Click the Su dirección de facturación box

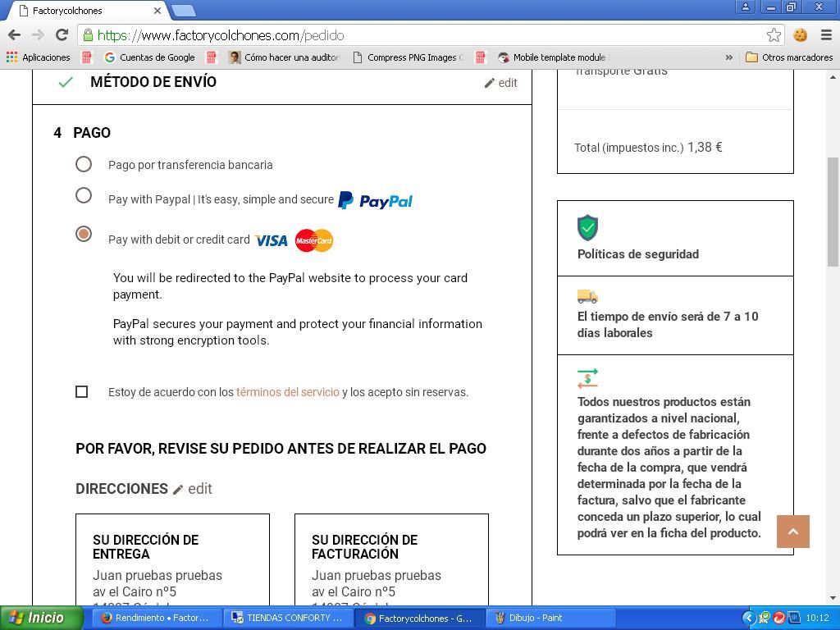391,559
